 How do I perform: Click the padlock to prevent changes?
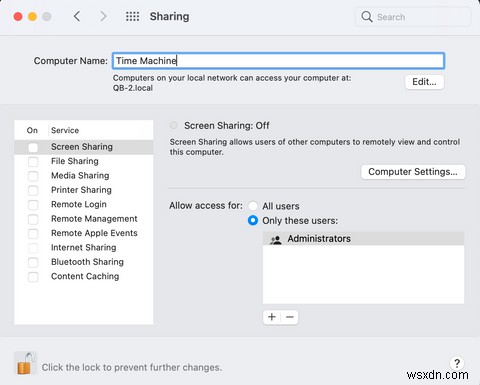pyautogui.click(x=25, y=364)
